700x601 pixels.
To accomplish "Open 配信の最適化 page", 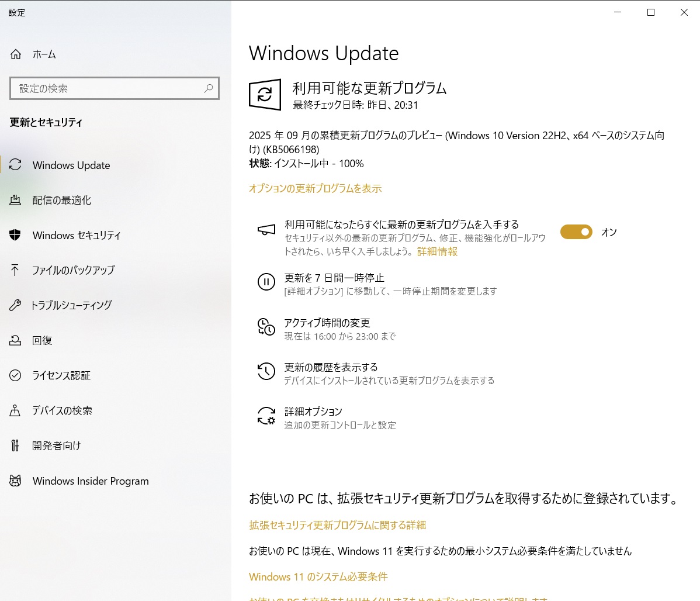I will coord(62,200).
